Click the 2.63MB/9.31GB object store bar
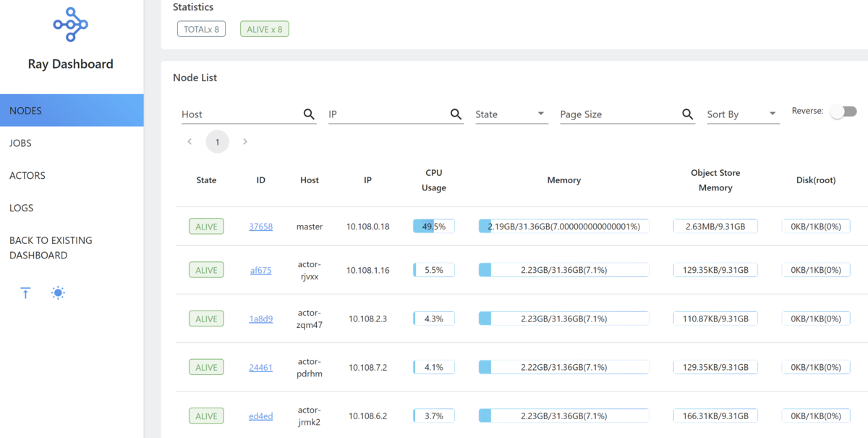Image resolution: width=868 pixels, height=438 pixels. click(x=715, y=227)
